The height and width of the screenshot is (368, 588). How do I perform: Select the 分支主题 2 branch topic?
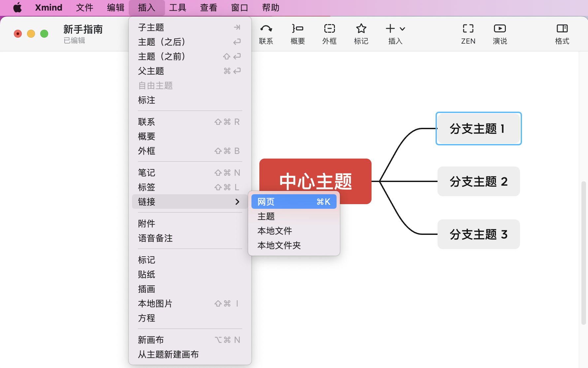pyautogui.click(x=478, y=181)
